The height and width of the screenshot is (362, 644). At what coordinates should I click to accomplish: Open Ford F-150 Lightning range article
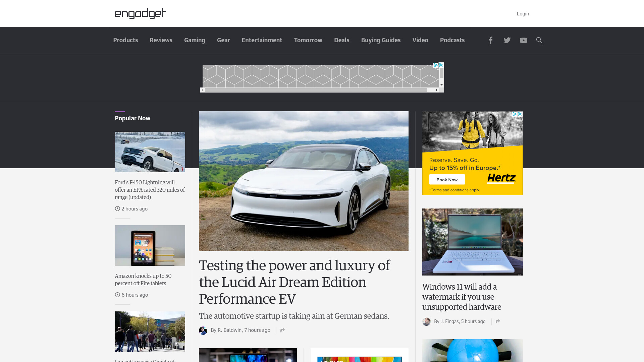(150, 190)
